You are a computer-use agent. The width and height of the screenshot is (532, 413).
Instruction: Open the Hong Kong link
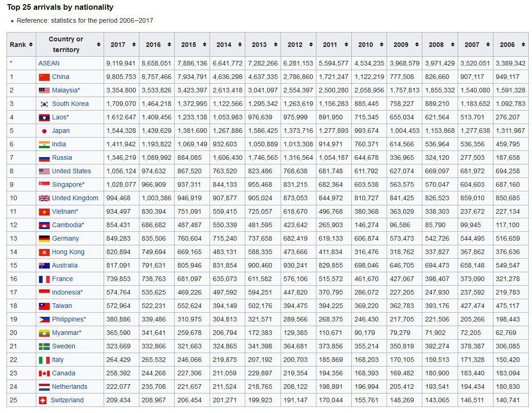[68, 252]
